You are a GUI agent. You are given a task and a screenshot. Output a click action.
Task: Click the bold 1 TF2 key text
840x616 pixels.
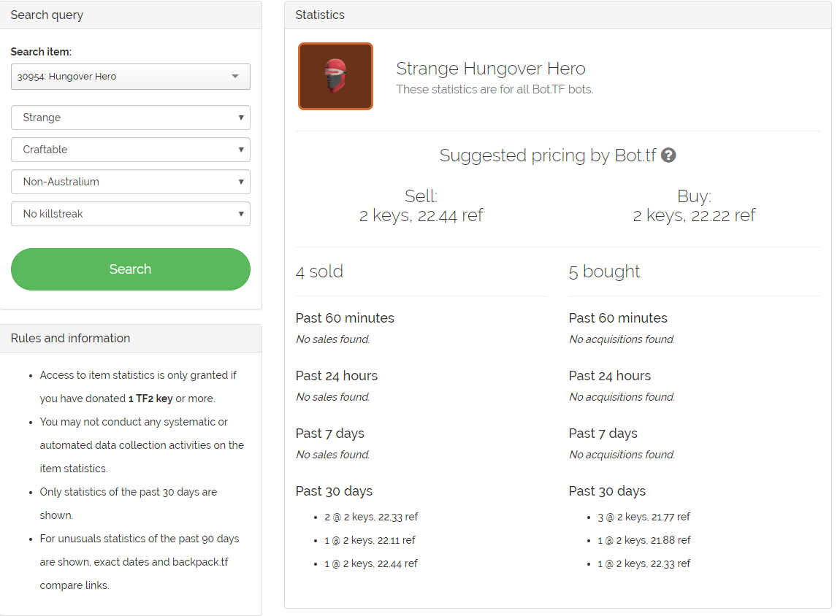pos(150,399)
